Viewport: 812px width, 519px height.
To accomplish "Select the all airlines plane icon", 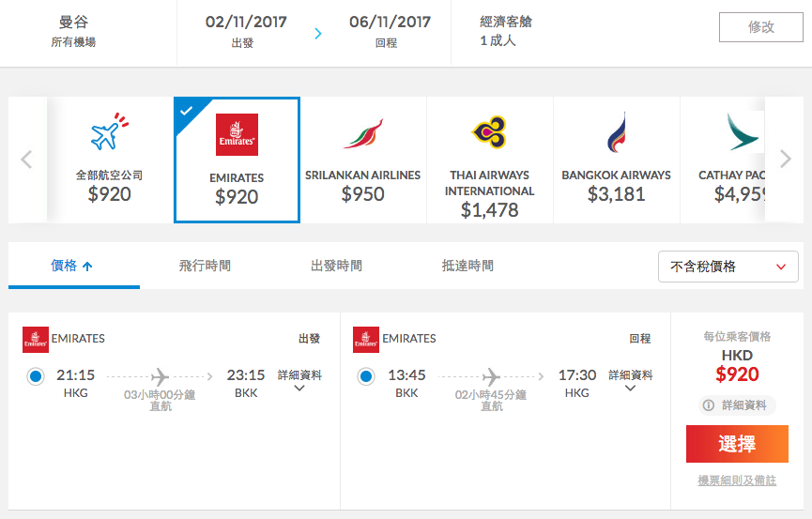I will coord(109,131).
